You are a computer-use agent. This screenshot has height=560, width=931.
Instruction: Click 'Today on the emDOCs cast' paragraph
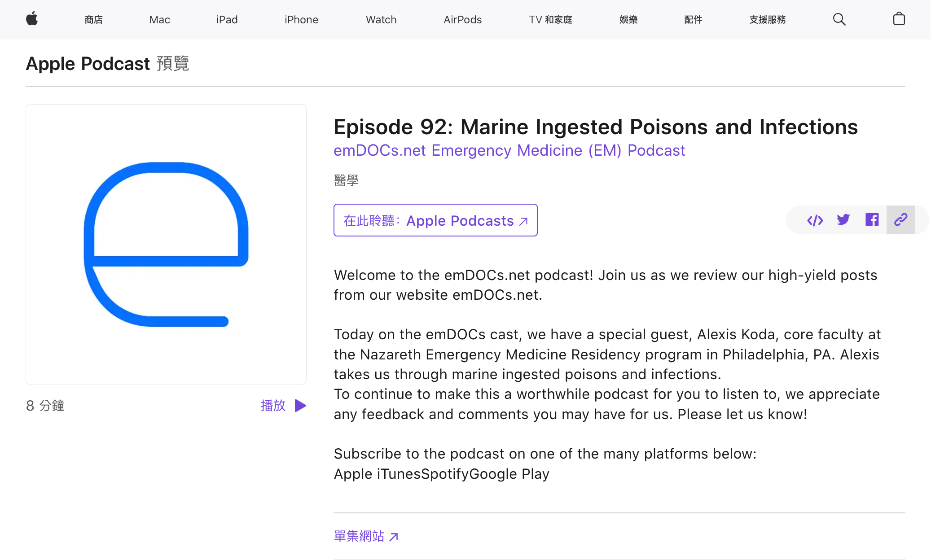[x=607, y=354]
